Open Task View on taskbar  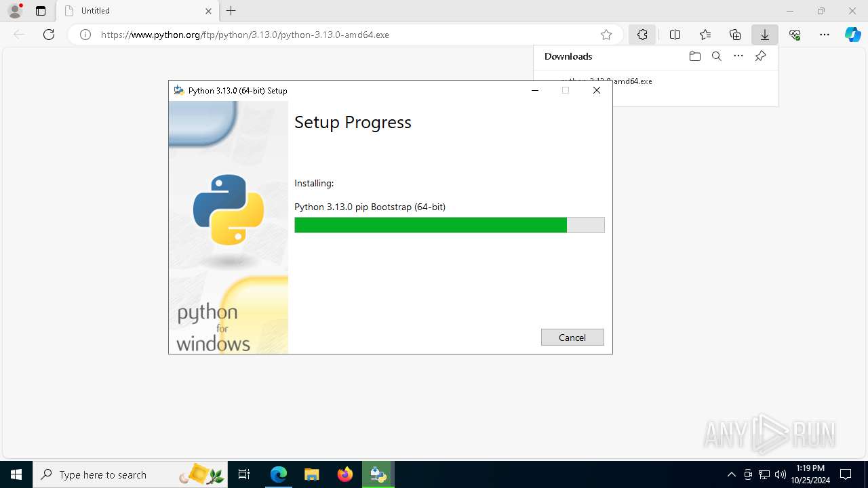[244, 474]
